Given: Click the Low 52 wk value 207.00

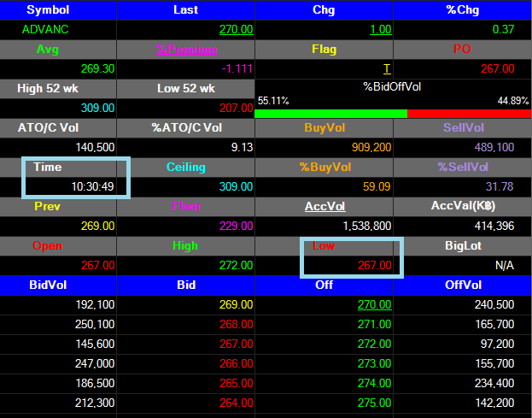Looking at the screenshot, I should click(x=237, y=109).
